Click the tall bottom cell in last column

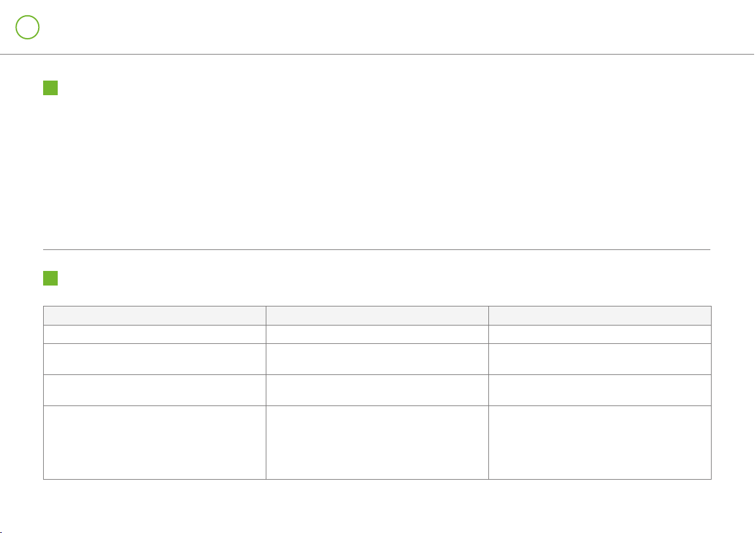600,442
